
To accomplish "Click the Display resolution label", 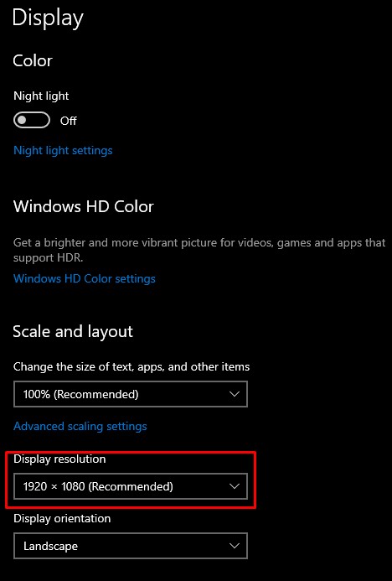I will click(59, 459).
